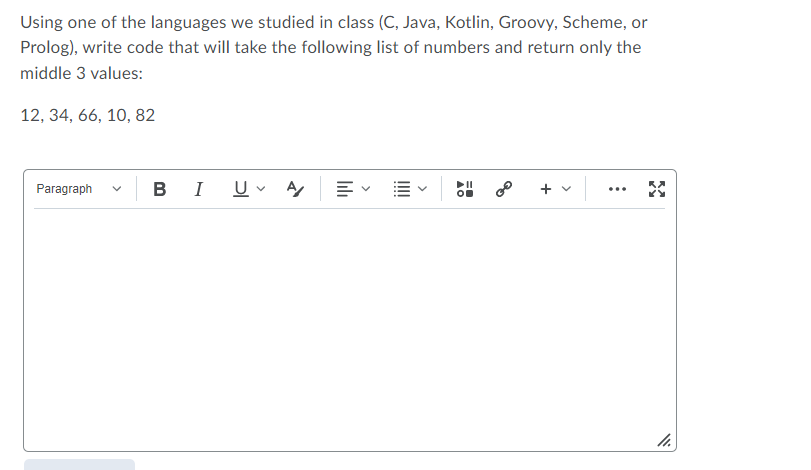Image resolution: width=811 pixels, height=470 pixels.
Task: Click the number list '12, 34, 66, 10, 82'
Action: coord(87,115)
